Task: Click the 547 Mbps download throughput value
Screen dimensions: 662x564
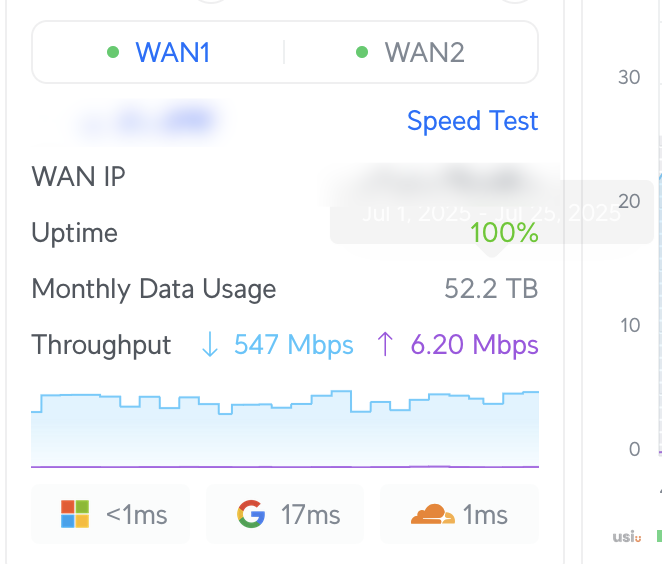Action: tap(293, 345)
